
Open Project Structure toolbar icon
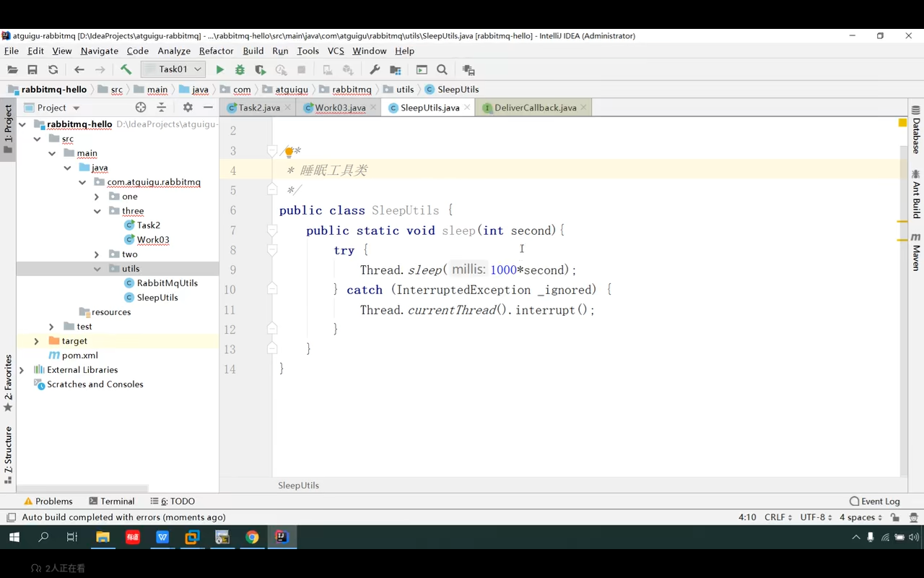pos(396,70)
